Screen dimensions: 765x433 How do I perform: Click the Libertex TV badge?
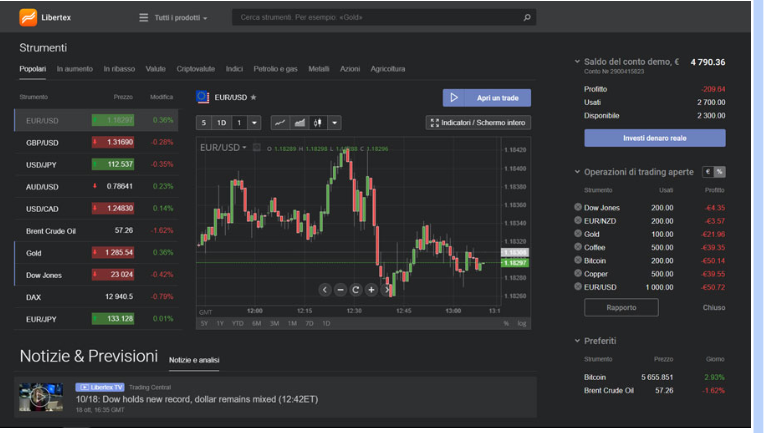[100, 387]
